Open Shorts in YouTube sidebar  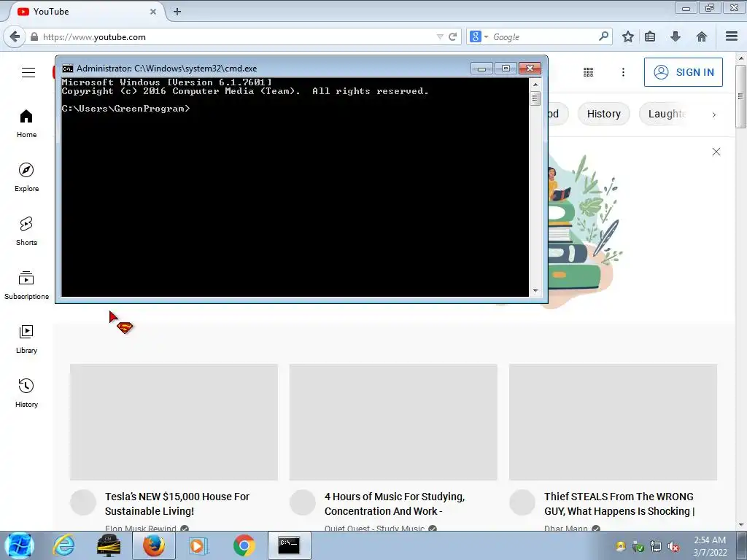click(x=27, y=231)
